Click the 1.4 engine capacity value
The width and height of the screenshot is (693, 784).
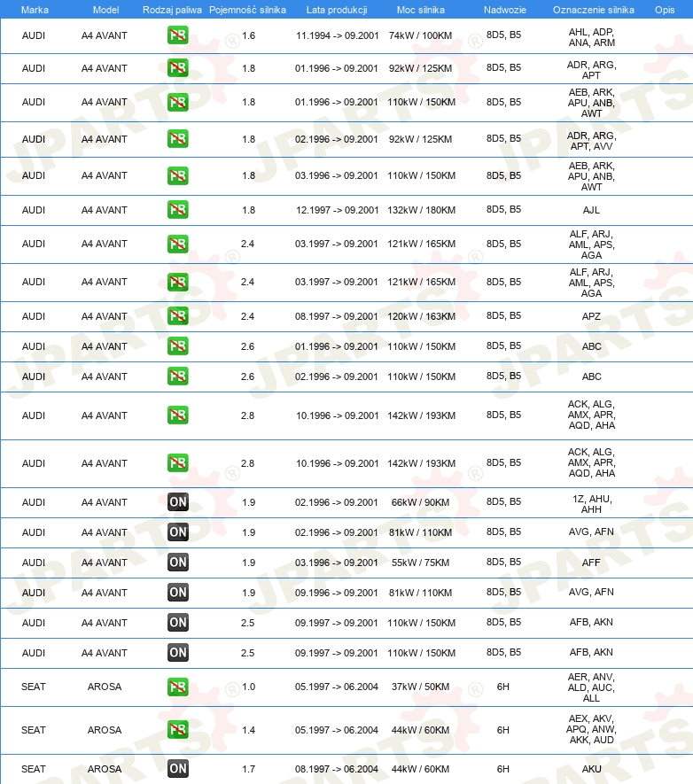[x=248, y=730]
